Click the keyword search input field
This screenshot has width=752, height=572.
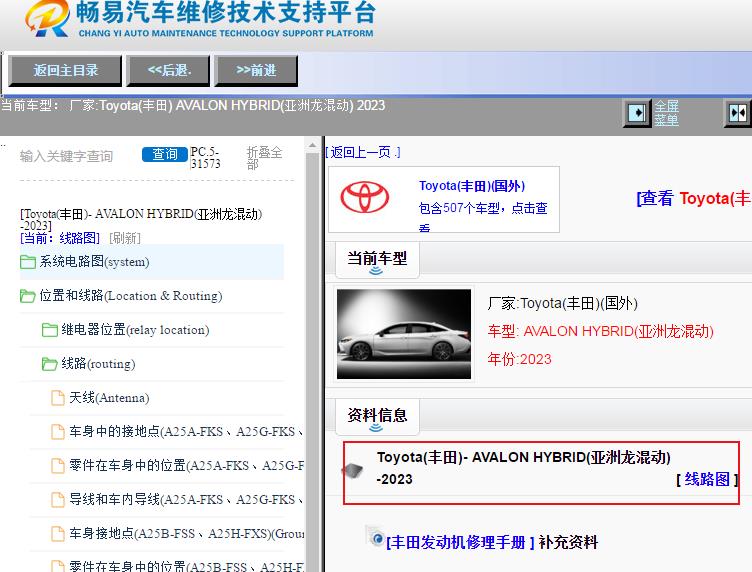[x=77, y=156]
